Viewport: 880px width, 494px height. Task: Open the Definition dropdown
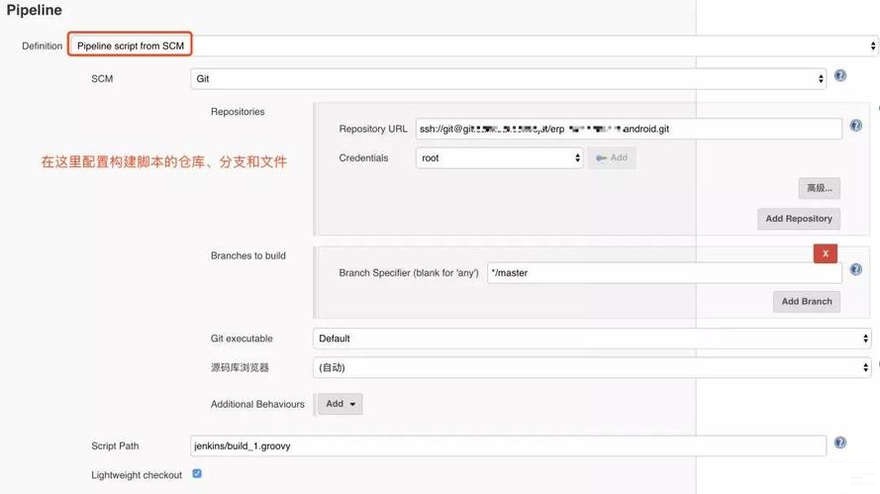click(473, 45)
